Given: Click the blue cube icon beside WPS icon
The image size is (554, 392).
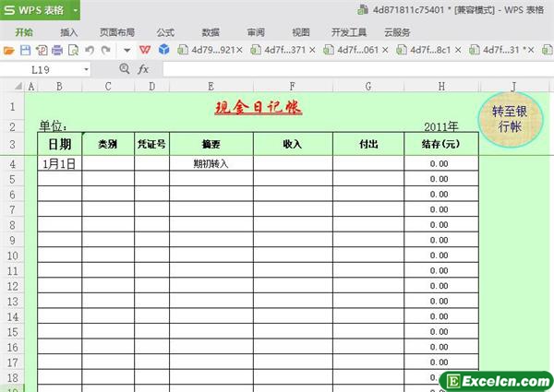Looking at the screenshot, I should (x=163, y=49).
